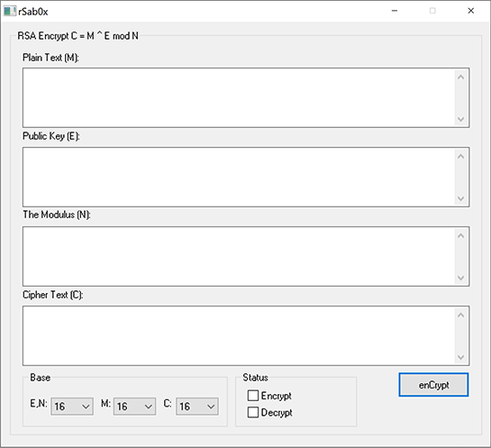This screenshot has height=448, width=491.
Task: Click scroll up arrow in Cipher Text box
Action: pos(460,315)
